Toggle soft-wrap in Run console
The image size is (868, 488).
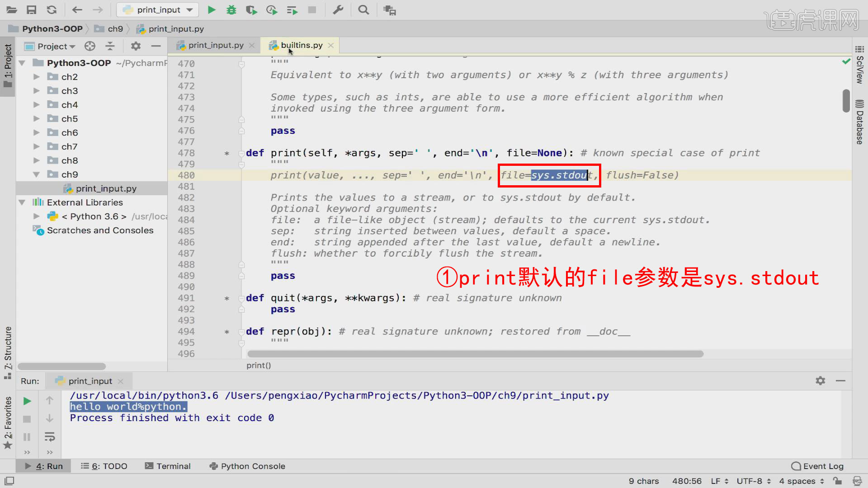pyautogui.click(x=50, y=437)
